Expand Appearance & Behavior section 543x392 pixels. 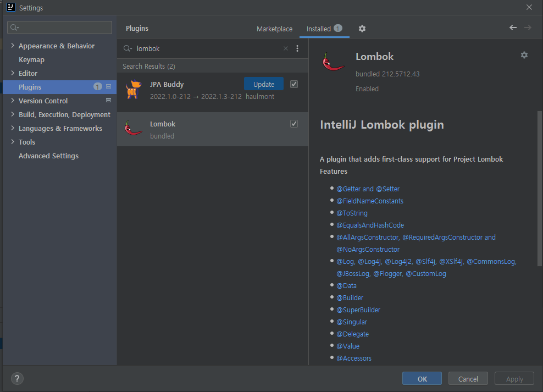13,46
